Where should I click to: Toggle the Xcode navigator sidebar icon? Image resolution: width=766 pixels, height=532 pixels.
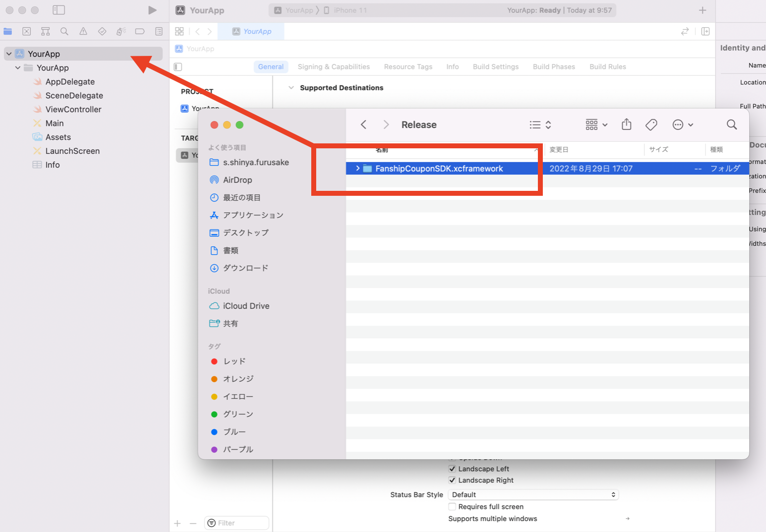[59, 10]
